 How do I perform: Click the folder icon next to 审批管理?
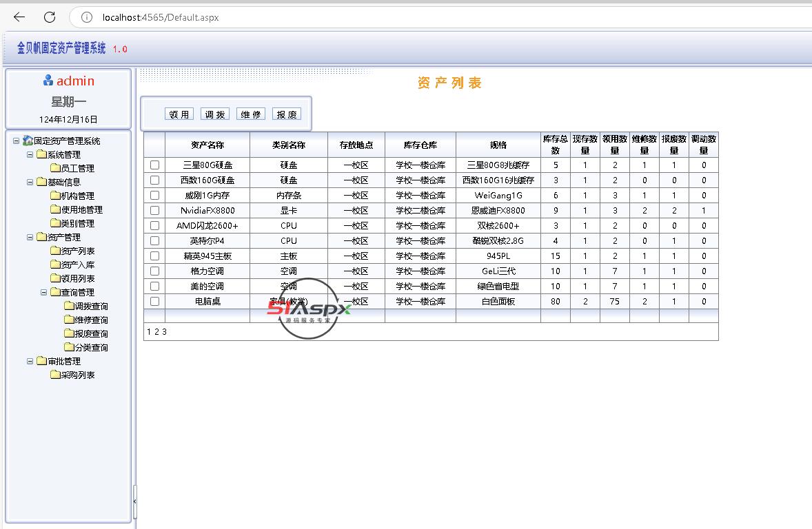coord(42,361)
